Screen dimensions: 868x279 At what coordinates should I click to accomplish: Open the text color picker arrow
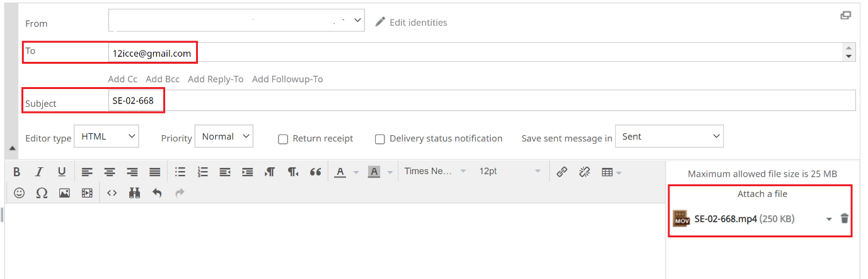pyautogui.click(x=356, y=172)
